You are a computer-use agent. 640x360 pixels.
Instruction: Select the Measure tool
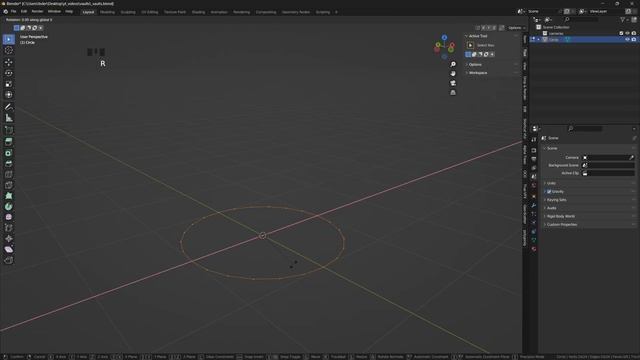(x=9, y=118)
